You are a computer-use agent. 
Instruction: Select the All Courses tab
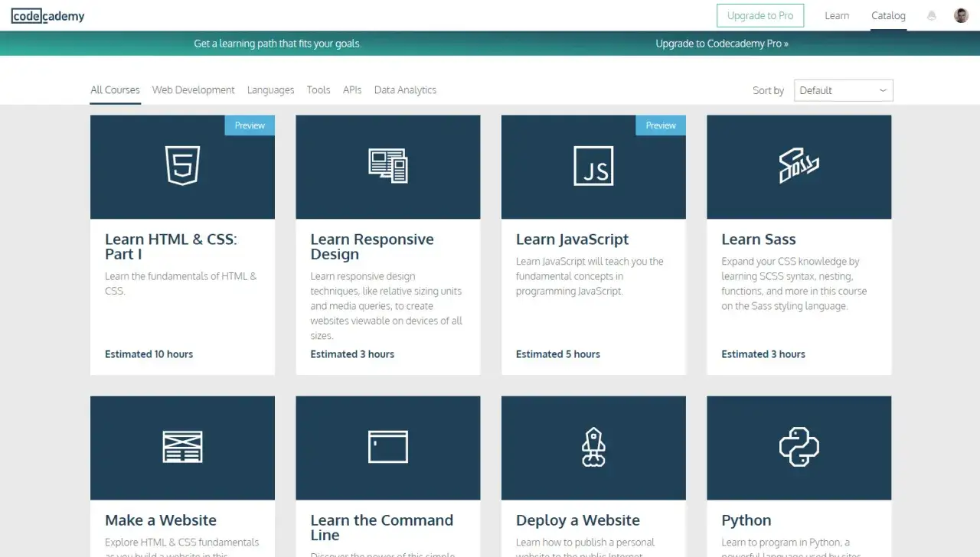[115, 90]
